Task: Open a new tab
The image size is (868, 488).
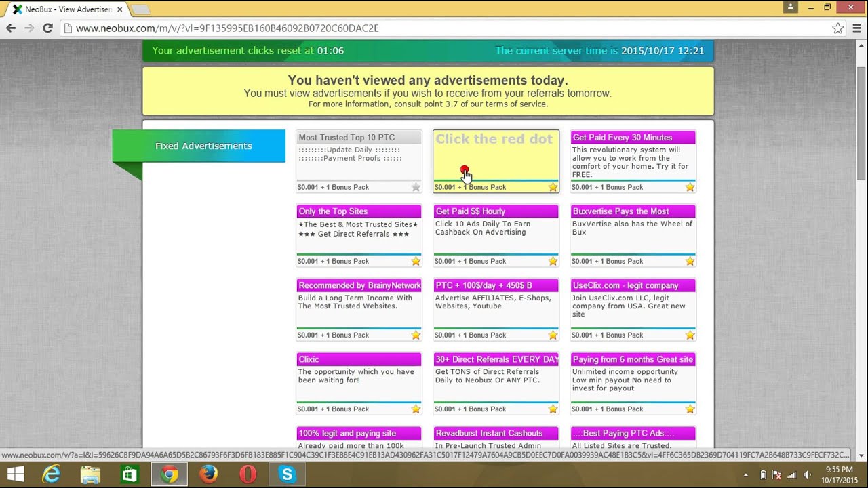Action: (x=140, y=9)
